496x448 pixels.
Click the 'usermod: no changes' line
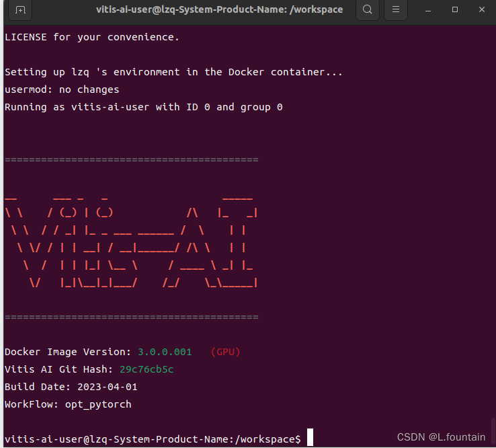[62, 89]
